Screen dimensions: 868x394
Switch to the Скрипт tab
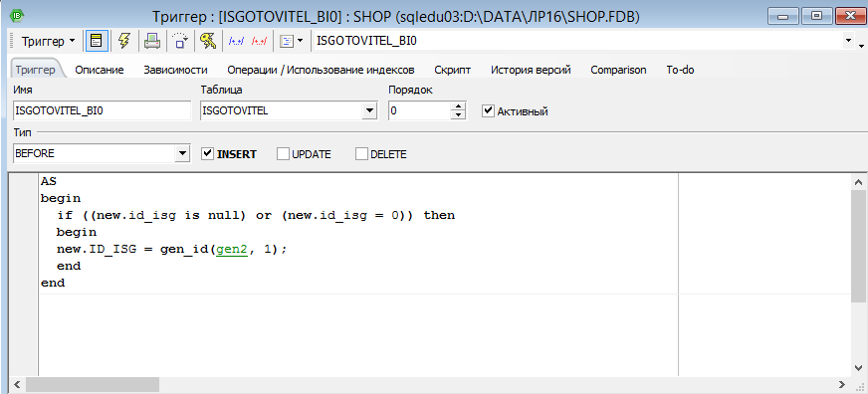click(453, 70)
